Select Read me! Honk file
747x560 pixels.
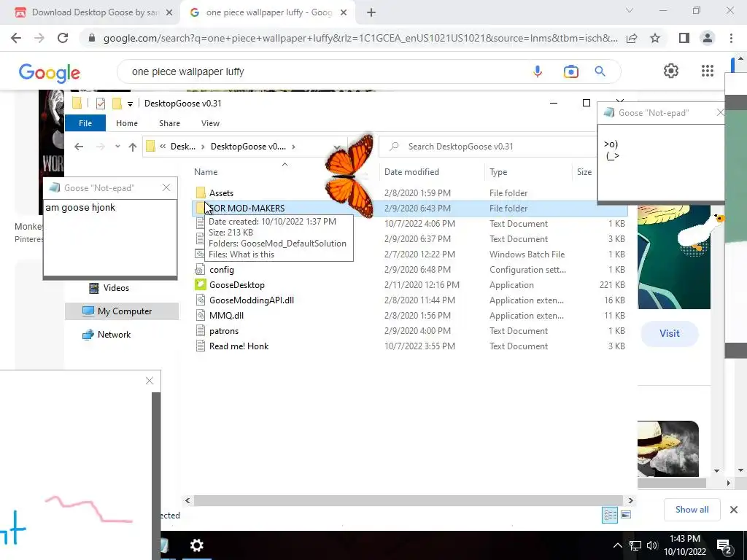pyautogui.click(x=239, y=346)
